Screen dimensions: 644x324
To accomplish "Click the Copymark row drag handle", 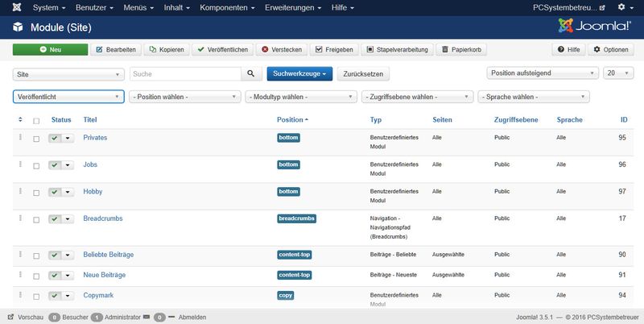I will pos(21,295).
